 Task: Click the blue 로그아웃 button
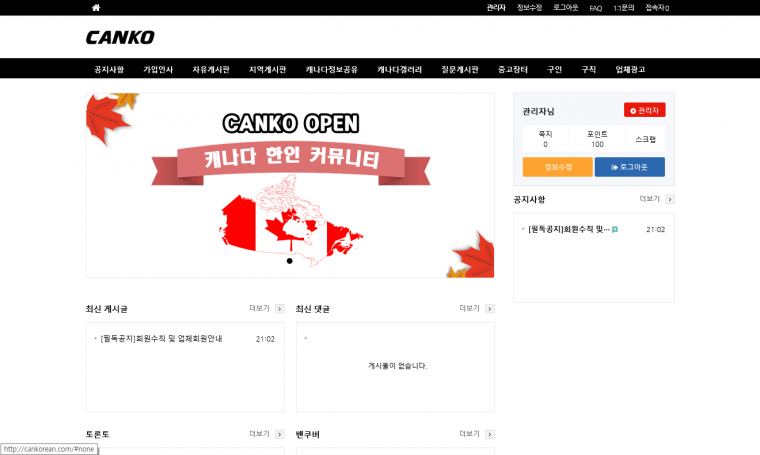tap(630, 167)
